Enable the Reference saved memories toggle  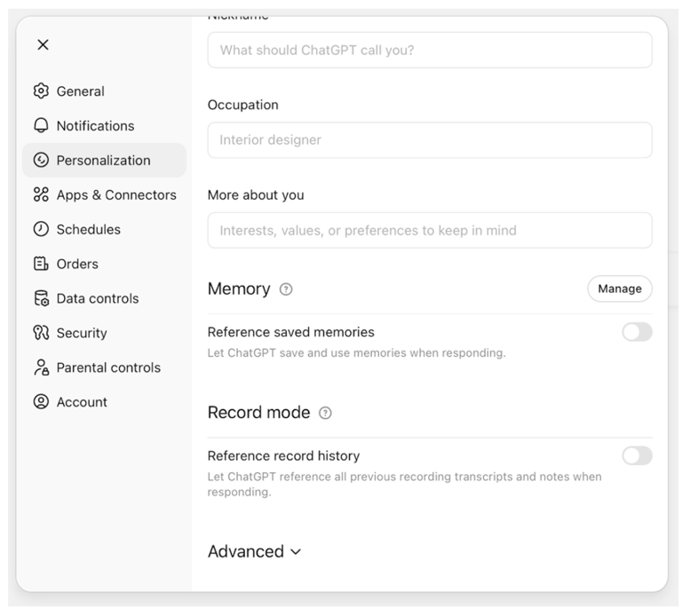(x=637, y=332)
